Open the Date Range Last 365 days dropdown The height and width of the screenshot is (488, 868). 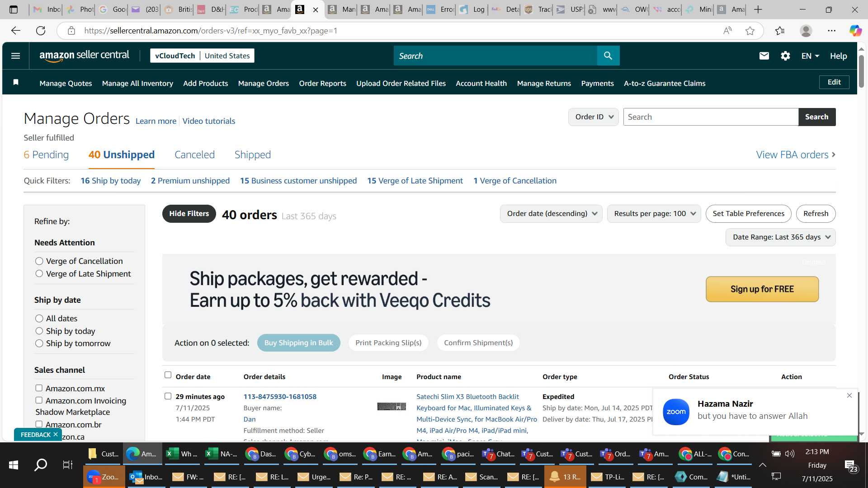tap(780, 237)
